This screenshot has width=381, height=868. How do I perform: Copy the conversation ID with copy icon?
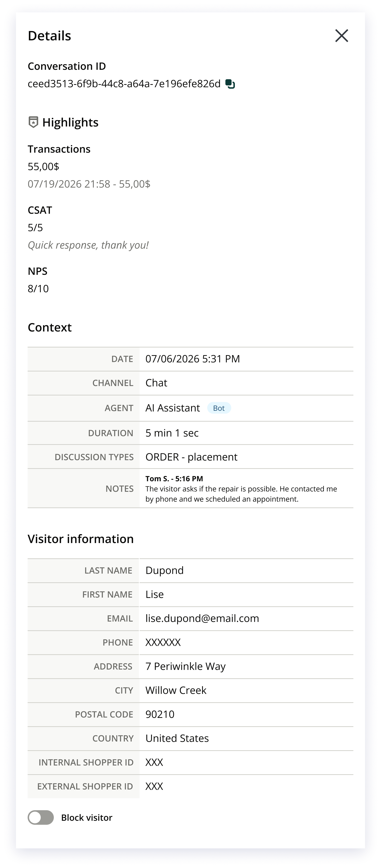pyautogui.click(x=230, y=84)
